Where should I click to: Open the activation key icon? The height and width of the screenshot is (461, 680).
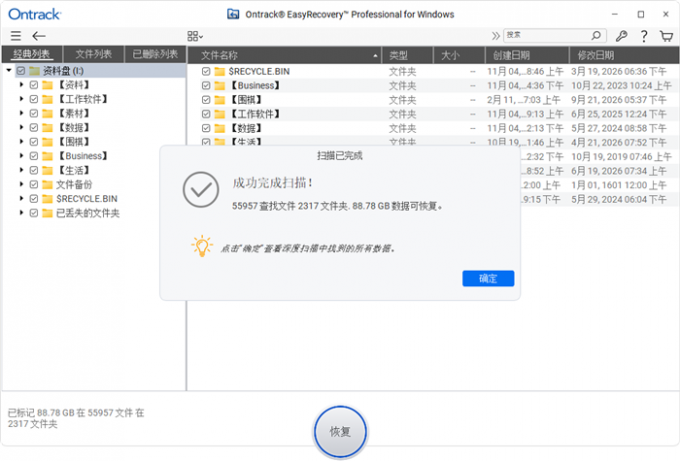point(621,36)
